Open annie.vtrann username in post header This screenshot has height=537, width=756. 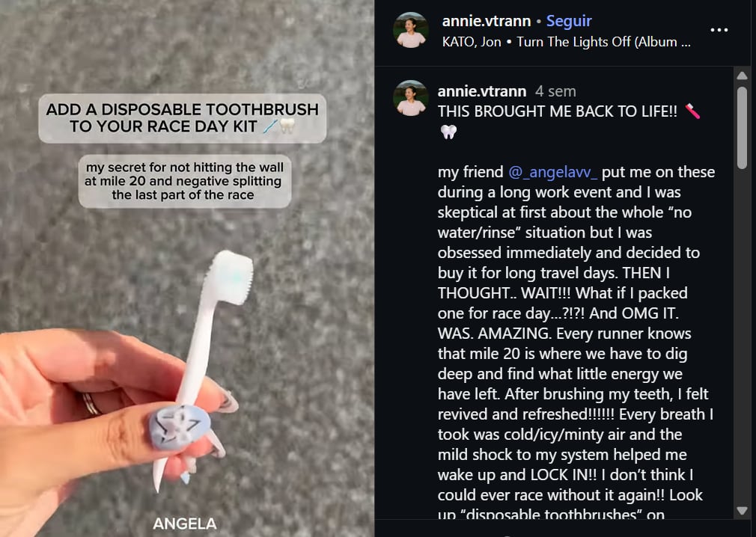(x=486, y=21)
